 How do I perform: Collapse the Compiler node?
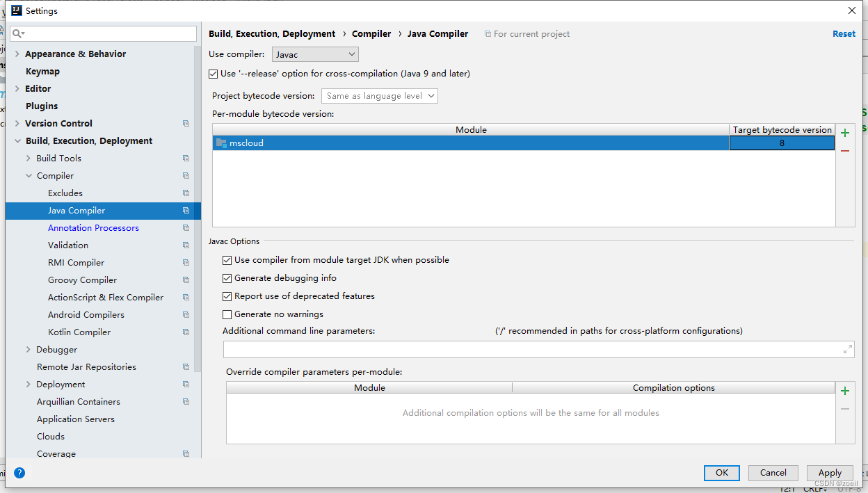(x=29, y=176)
